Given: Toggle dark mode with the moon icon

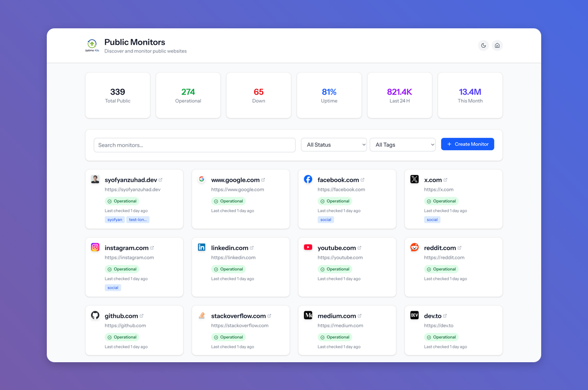Looking at the screenshot, I should click(x=483, y=46).
